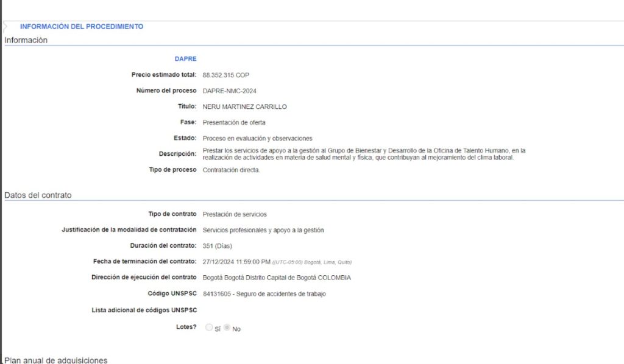
Task: Click the phase value Presentación de oferta
Action: pyautogui.click(x=234, y=122)
